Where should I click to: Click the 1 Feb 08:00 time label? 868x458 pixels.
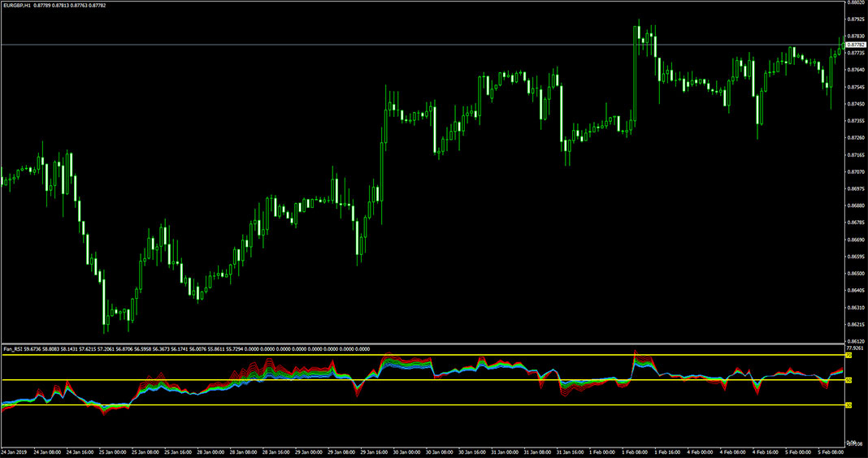point(635,452)
